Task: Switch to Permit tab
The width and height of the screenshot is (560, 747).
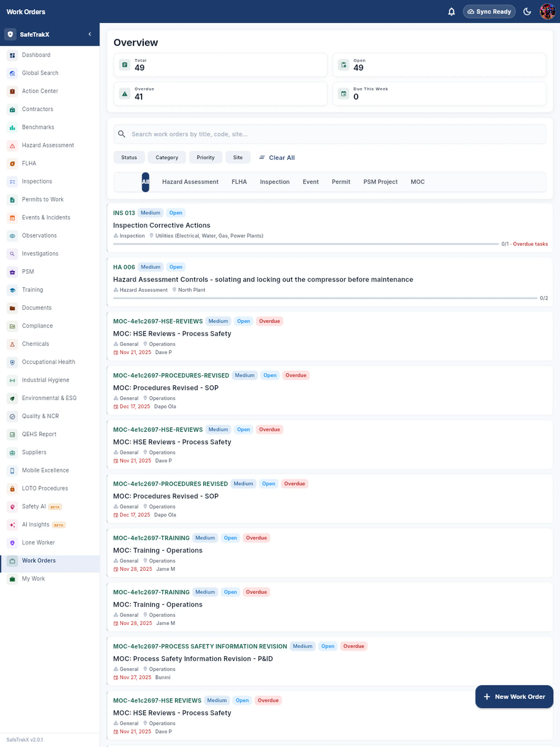Action: tap(341, 182)
